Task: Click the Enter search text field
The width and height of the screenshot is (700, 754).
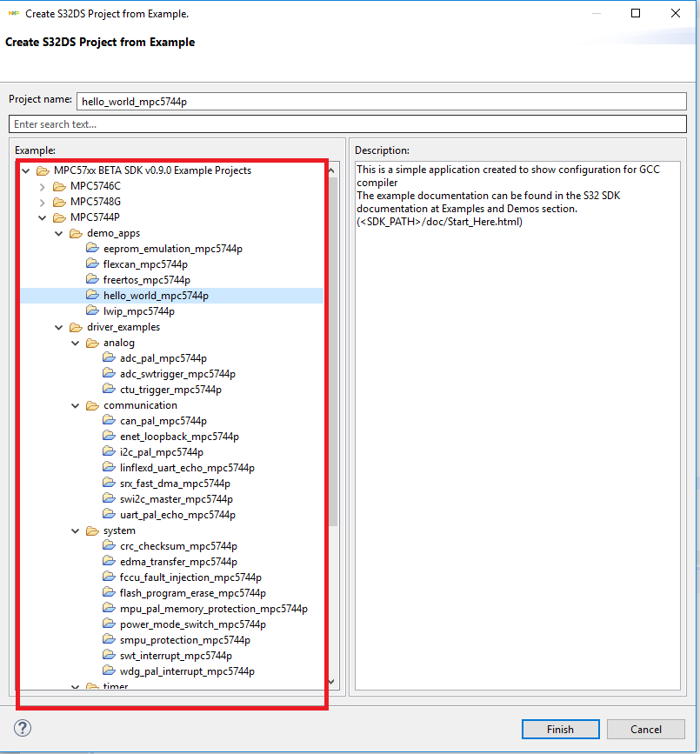Action: click(x=348, y=124)
